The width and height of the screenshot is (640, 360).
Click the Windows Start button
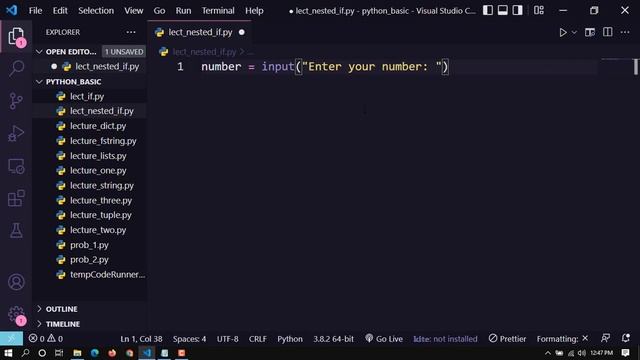(8, 353)
